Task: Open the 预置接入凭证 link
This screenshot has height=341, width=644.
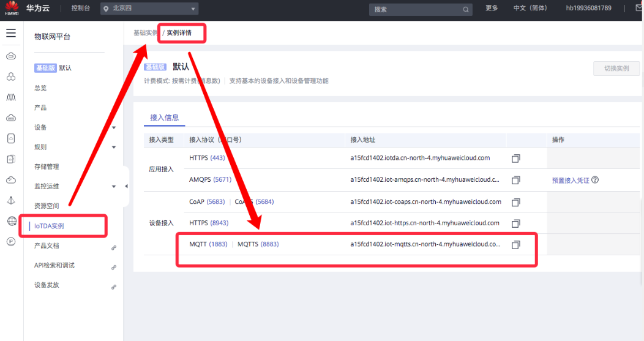Action: [571, 181]
